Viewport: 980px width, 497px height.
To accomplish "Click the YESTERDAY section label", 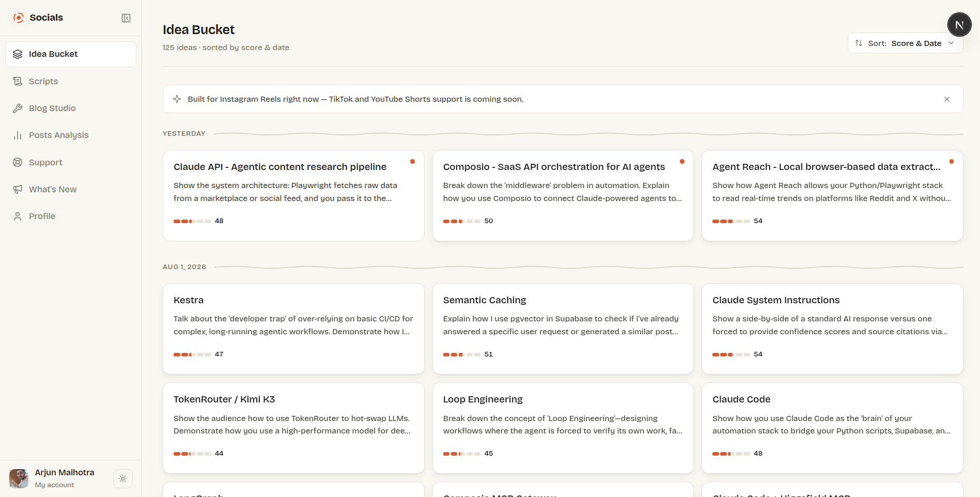I will pos(184,134).
